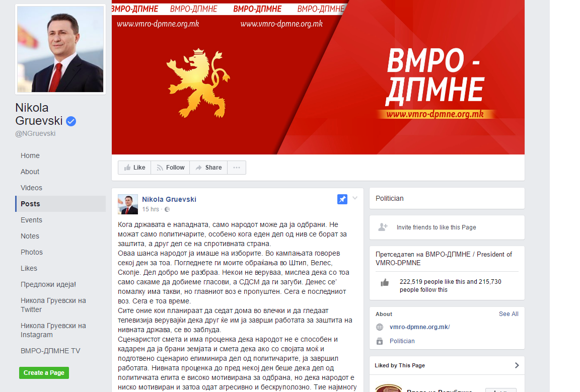Click the blue verified badge beside Gruevski
The width and height of the screenshot is (580, 392).
(x=71, y=121)
